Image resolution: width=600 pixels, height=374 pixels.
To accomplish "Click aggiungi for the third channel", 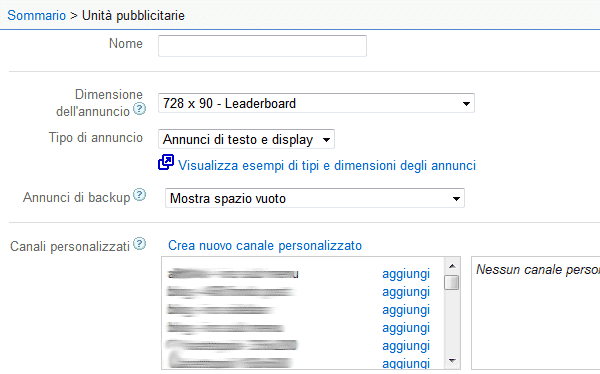I will [x=406, y=310].
